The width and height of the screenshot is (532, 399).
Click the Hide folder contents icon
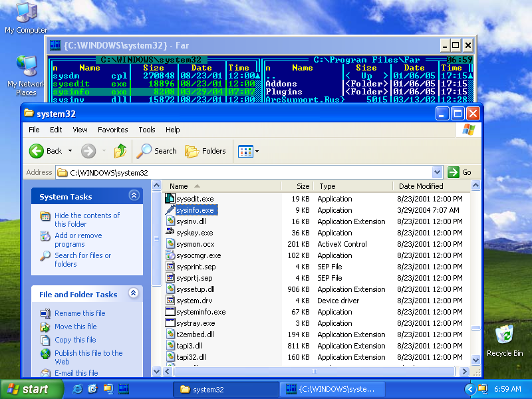click(45, 215)
